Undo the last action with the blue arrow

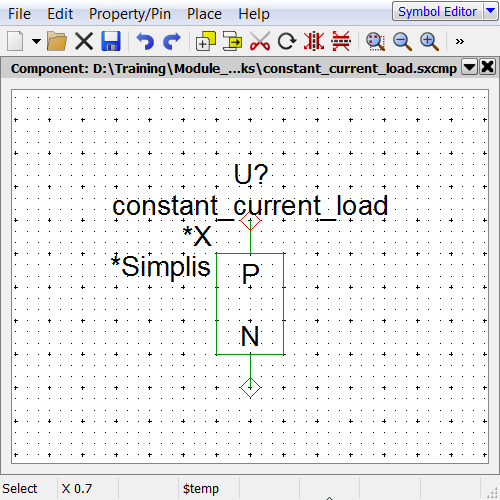coord(145,41)
